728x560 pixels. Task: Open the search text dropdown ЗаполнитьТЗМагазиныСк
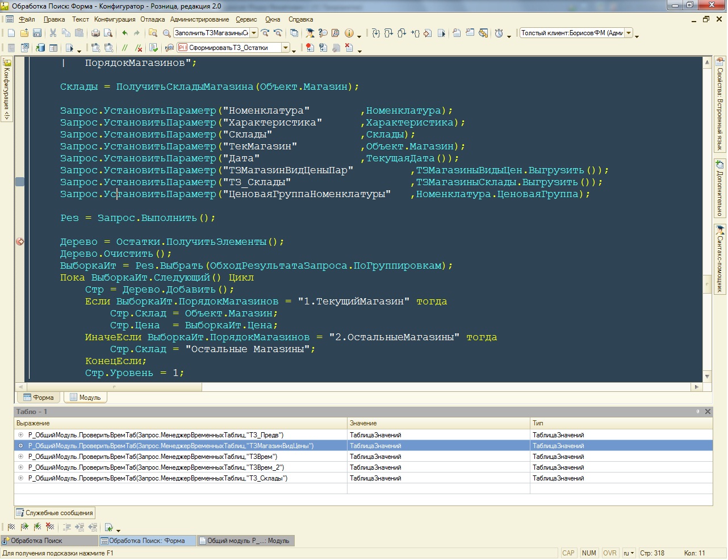click(254, 33)
